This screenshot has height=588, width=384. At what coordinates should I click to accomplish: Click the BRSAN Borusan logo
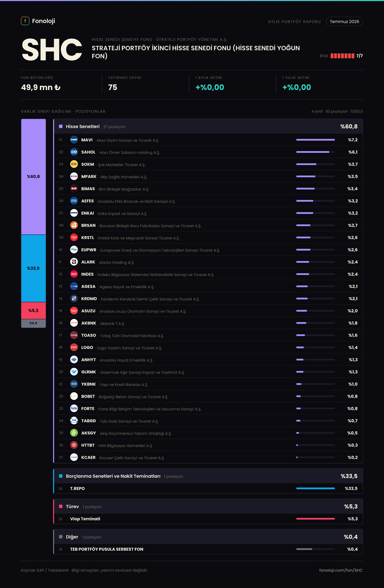[74, 225]
